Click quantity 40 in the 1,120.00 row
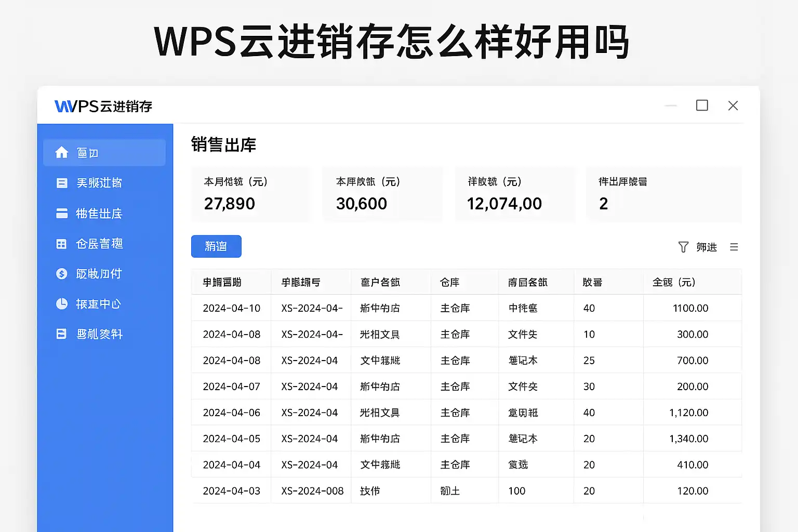Screen dimensions: 798x532 click(589, 413)
